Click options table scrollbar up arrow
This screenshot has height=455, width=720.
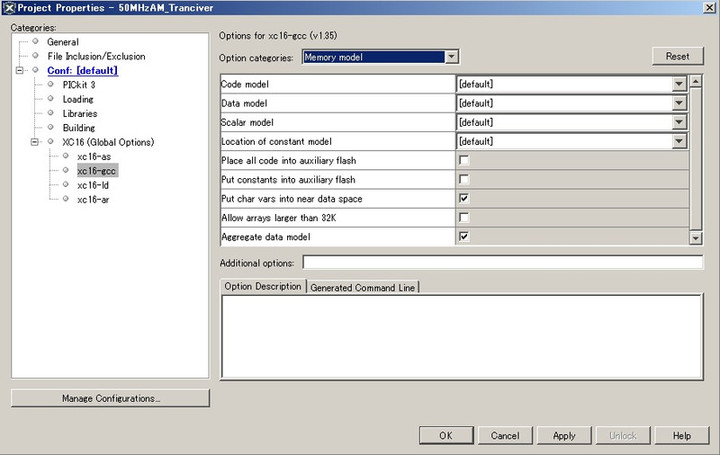coord(696,81)
